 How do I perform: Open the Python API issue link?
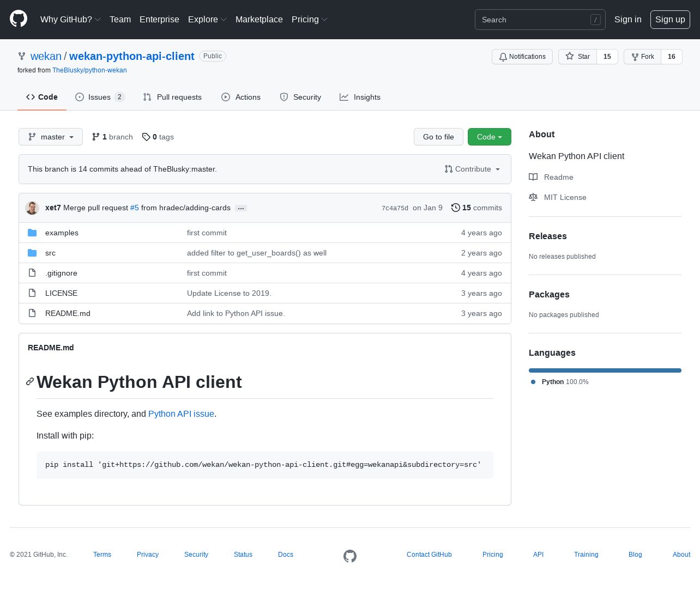coord(181,413)
